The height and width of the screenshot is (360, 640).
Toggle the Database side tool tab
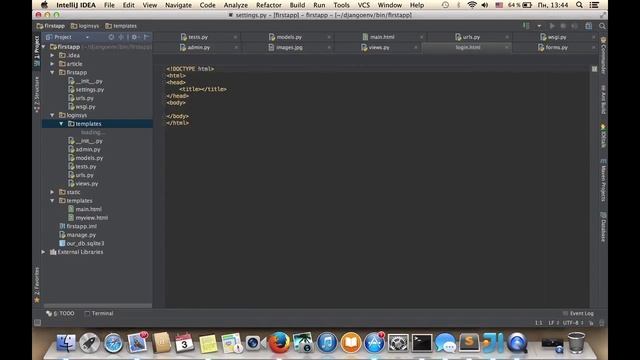click(603, 227)
